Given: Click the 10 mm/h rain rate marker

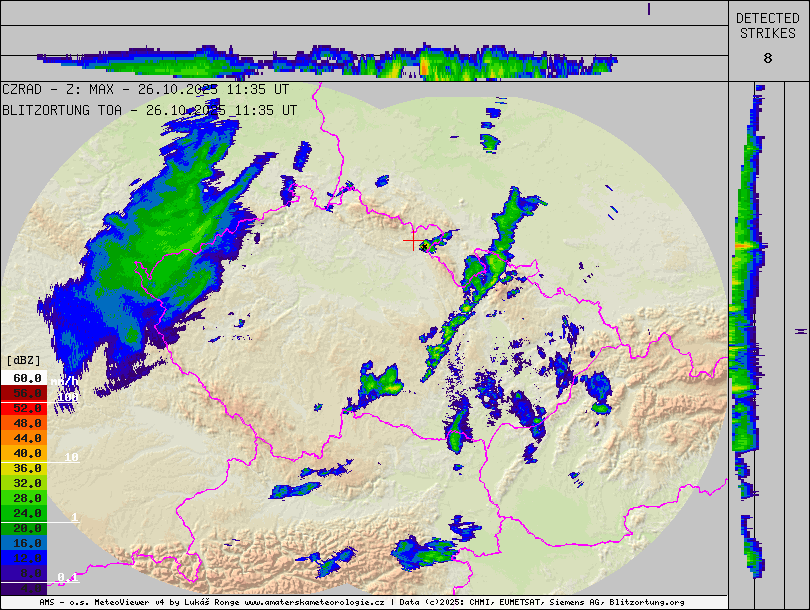Looking at the screenshot, I should (x=71, y=457).
